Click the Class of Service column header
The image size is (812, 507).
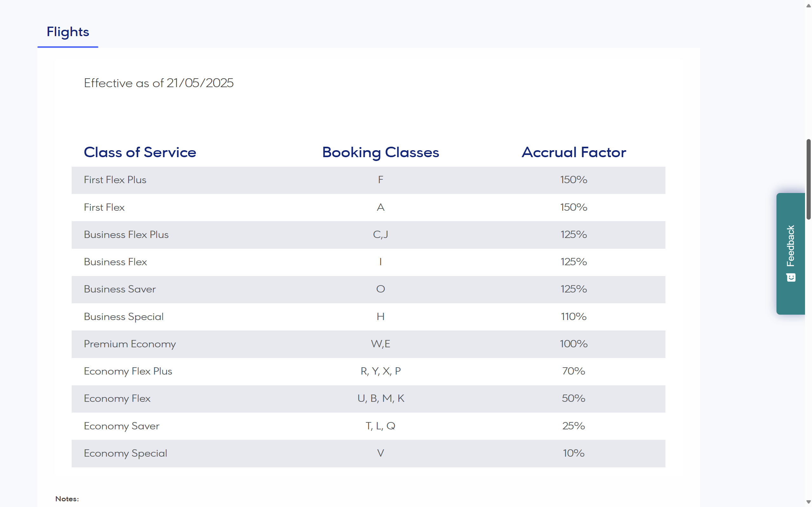click(140, 152)
